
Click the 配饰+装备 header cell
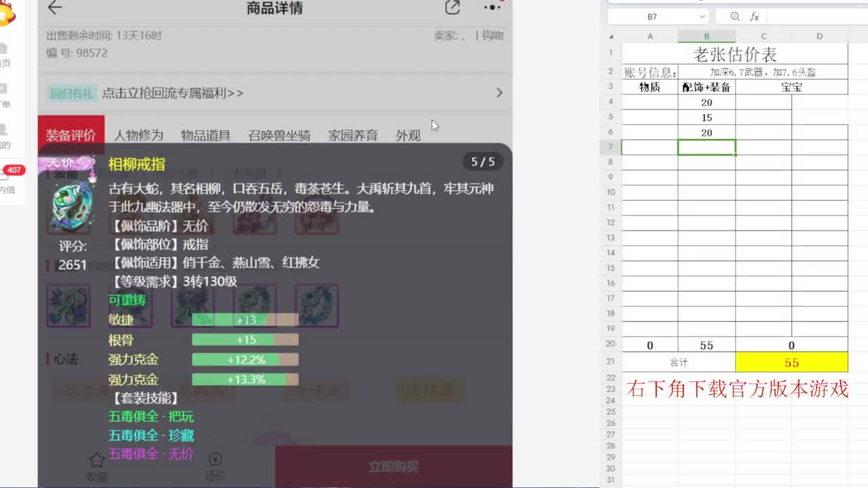tap(707, 87)
